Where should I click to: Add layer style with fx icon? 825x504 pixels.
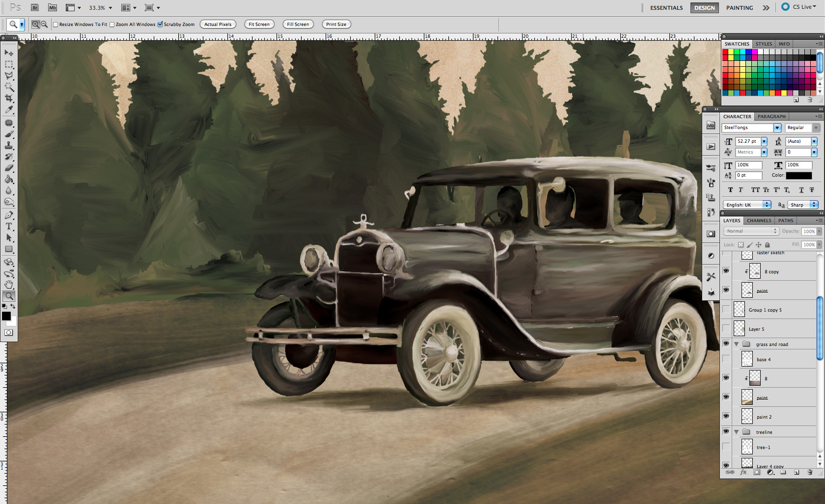point(743,472)
